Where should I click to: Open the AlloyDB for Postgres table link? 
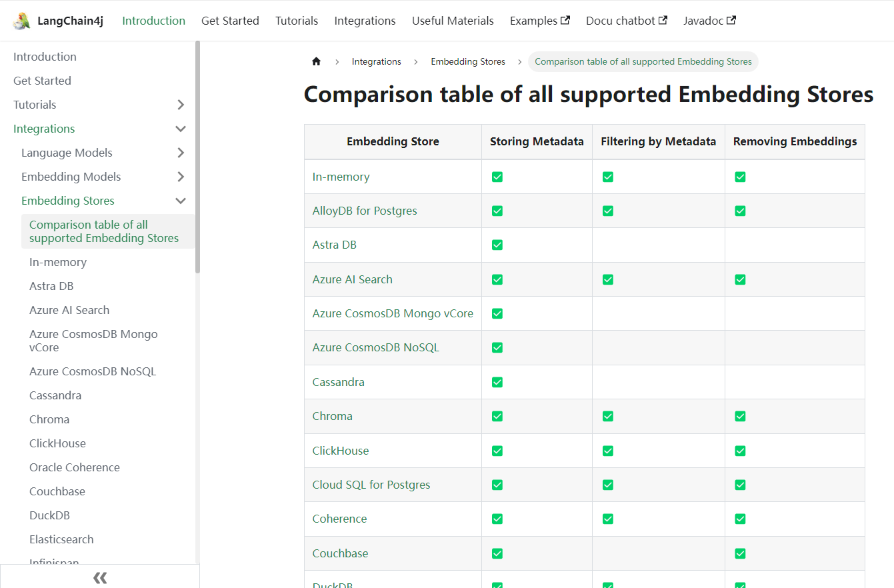[x=365, y=211]
